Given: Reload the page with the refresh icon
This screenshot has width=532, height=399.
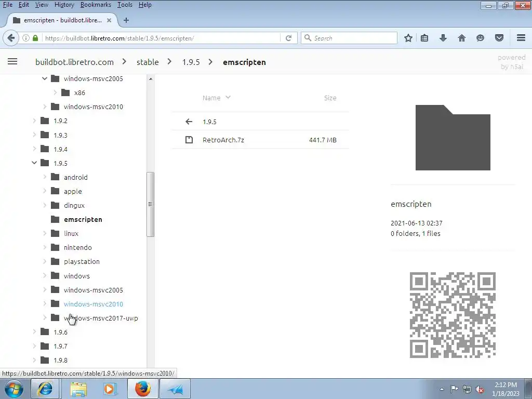Looking at the screenshot, I should coord(289,38).
